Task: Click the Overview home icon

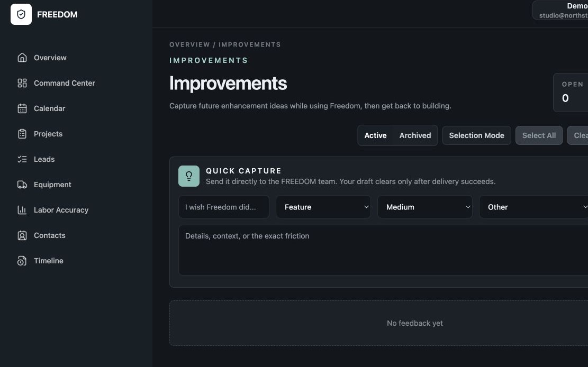Action: coord(22,57)
